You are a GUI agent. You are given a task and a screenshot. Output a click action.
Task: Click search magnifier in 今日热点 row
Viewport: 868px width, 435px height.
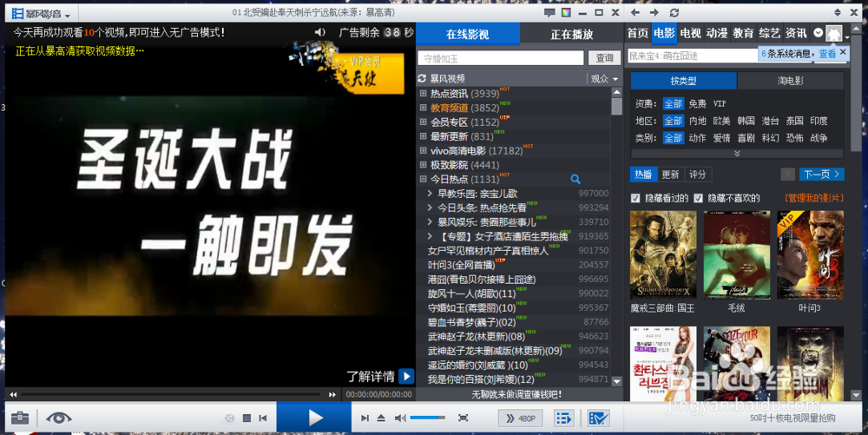[x=575, y=180]
